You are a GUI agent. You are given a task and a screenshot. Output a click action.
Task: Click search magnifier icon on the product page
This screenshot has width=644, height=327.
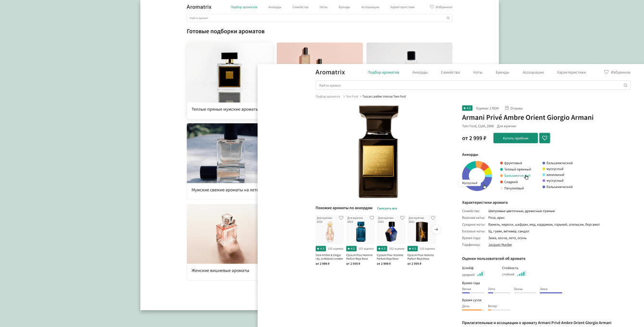[625, 85]
